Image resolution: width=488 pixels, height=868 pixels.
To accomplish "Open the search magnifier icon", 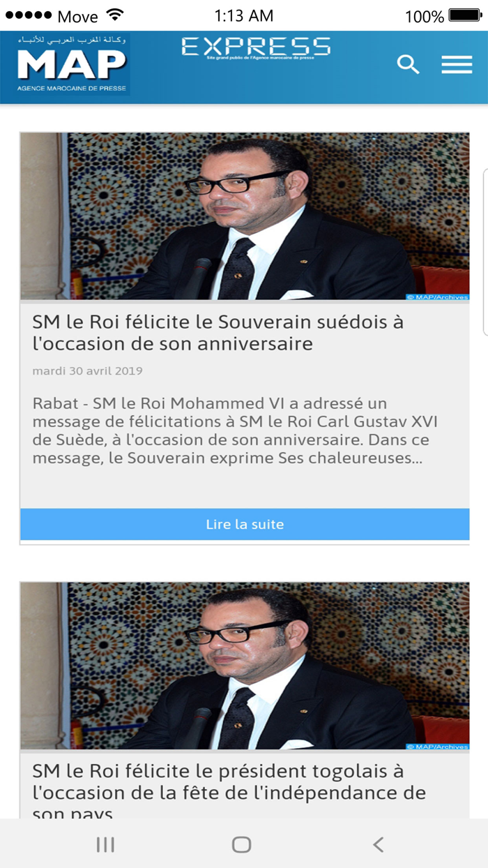I will pyautogui.click(x=409, y=65).
